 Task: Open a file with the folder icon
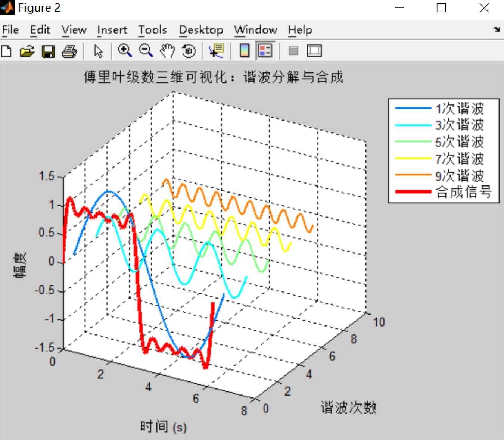(27, 51)
